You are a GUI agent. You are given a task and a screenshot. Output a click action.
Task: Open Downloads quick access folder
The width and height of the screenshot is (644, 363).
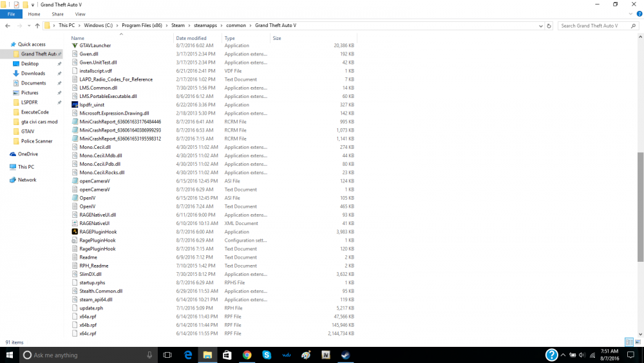coord(33,73)
